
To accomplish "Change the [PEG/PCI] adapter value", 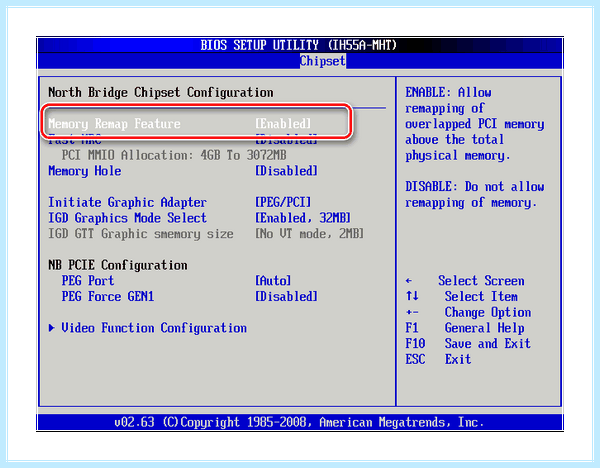I will [x=283, y=202].
